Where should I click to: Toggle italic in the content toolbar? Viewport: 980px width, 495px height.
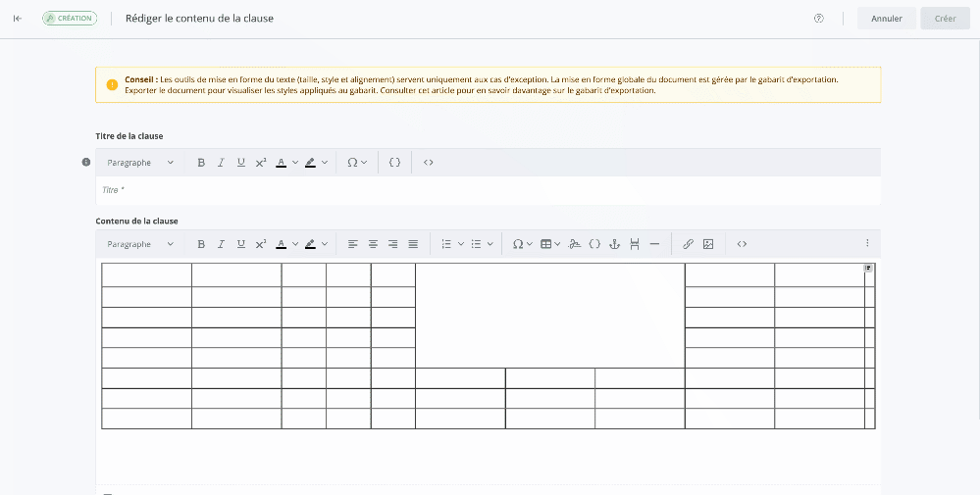(221, 244)
